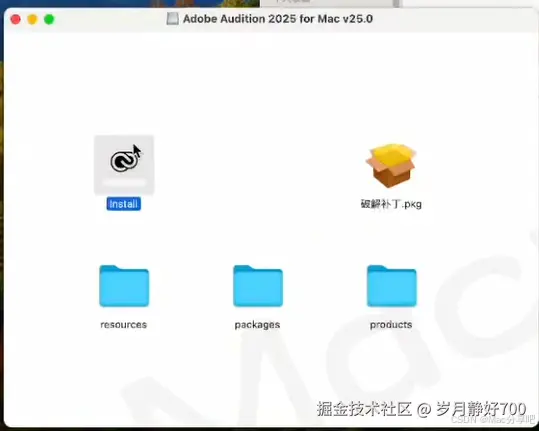The height and width of the screenshot is (431, 539).
Task: Click the resources folder label
Action: [x=123, y=324]
